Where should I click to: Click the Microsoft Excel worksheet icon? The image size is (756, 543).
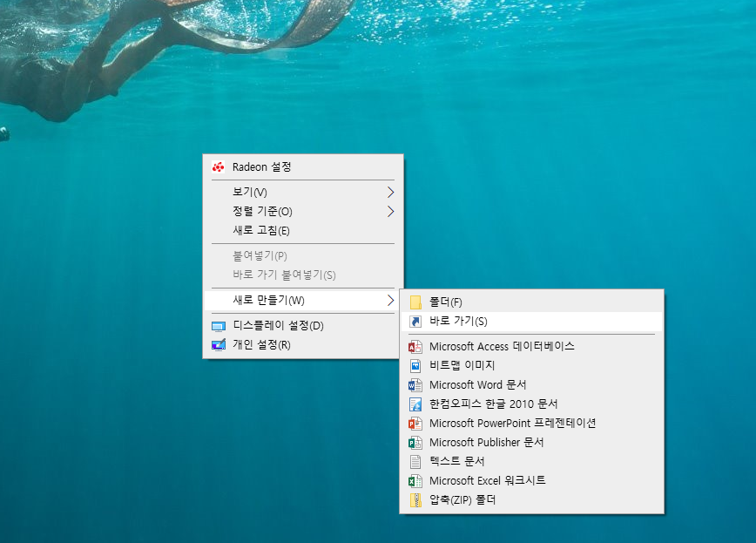[x=415, y=481]
